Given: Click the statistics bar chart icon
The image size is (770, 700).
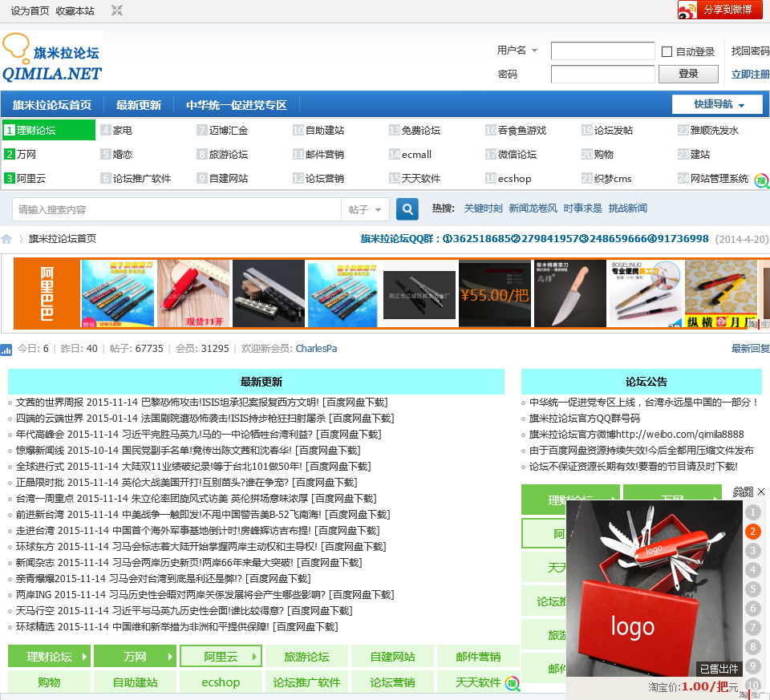Looking at the screenshot, I should coord(6,350).
